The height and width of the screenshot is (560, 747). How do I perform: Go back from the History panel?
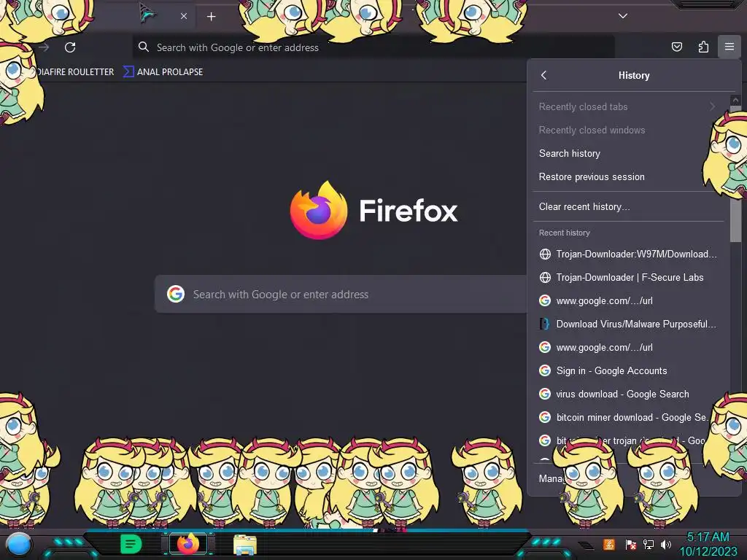(x=543, y=75)
